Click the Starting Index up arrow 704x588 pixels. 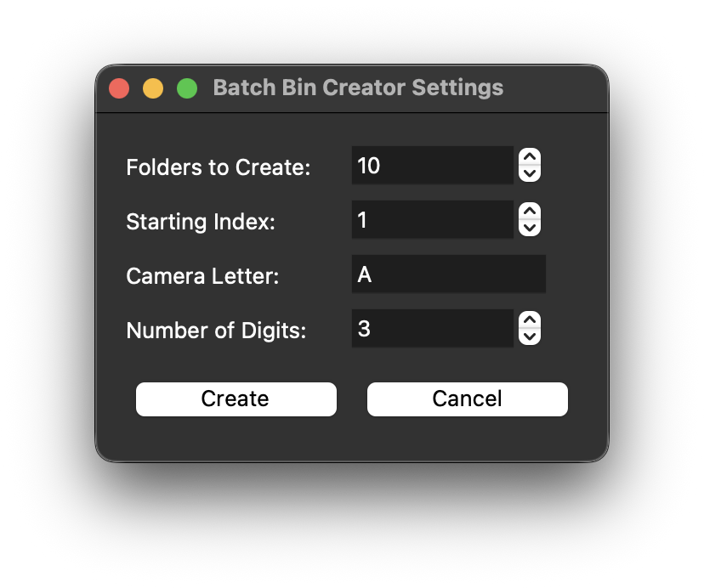pos(530,212)
